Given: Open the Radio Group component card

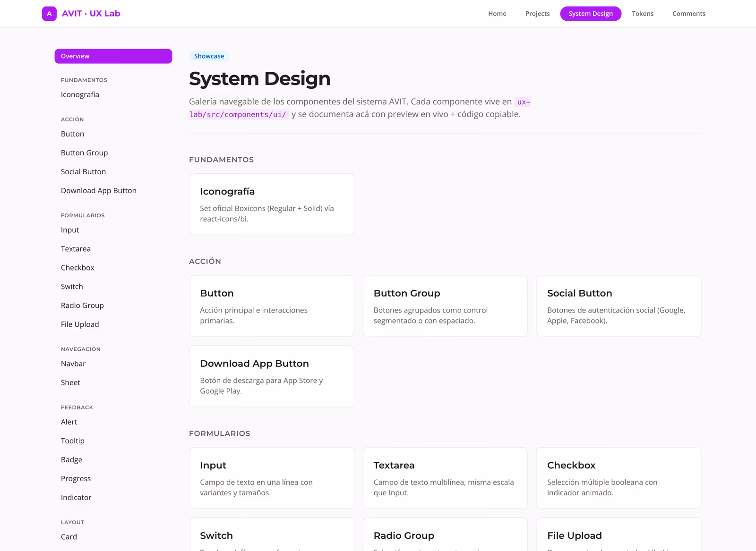Looking at the screenshot, I should coord(445,535).
